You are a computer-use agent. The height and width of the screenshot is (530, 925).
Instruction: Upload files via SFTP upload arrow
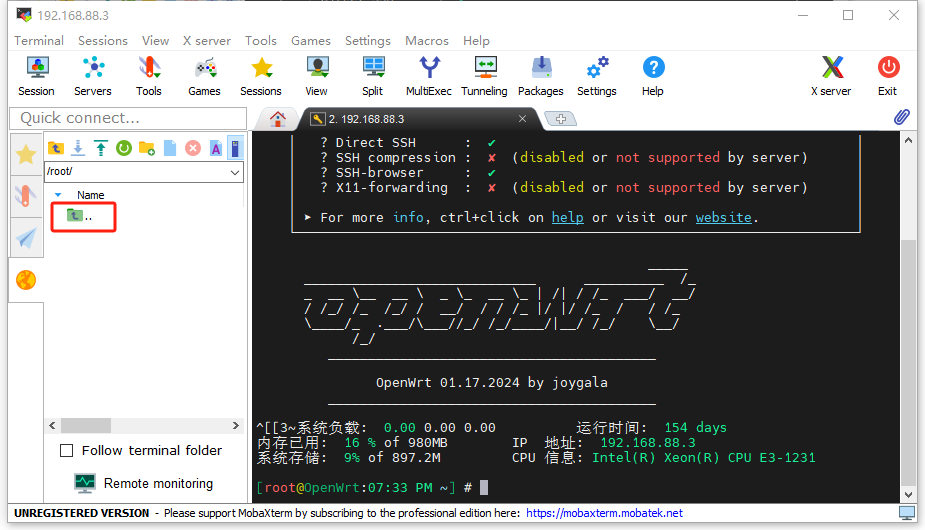[x=101, y=148]
